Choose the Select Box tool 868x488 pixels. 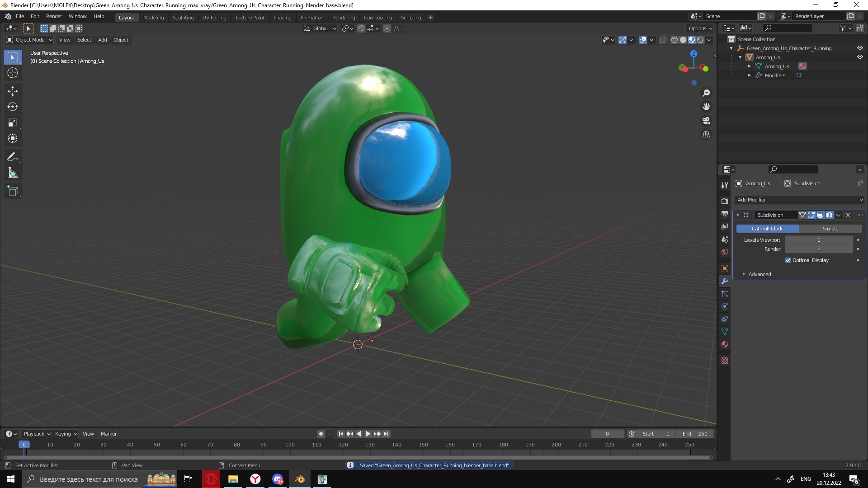pyautogui.click(x=13, y=57)
